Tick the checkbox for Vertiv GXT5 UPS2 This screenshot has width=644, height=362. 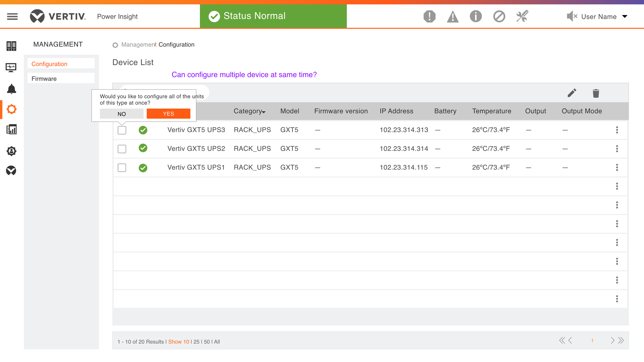122,149
